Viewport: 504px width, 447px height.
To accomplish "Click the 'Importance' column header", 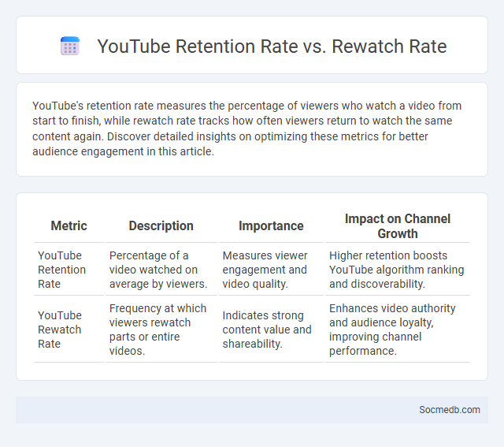I will tap(271, 226).
